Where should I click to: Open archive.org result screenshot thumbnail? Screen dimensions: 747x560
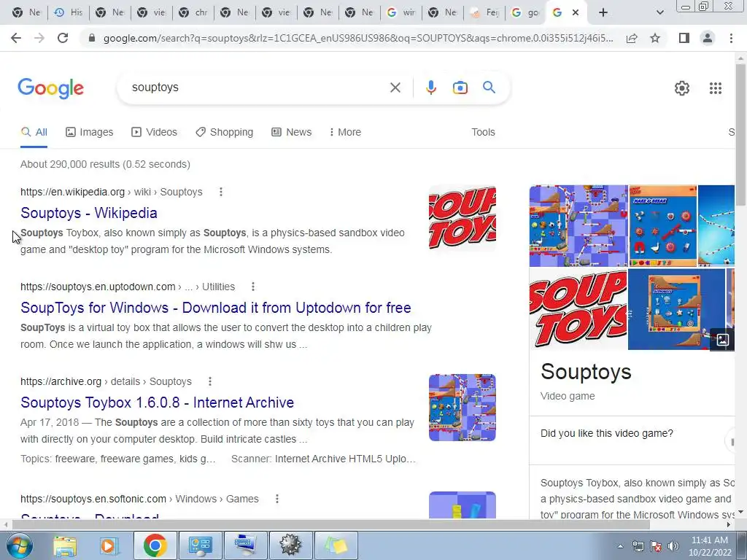point(462,408)
